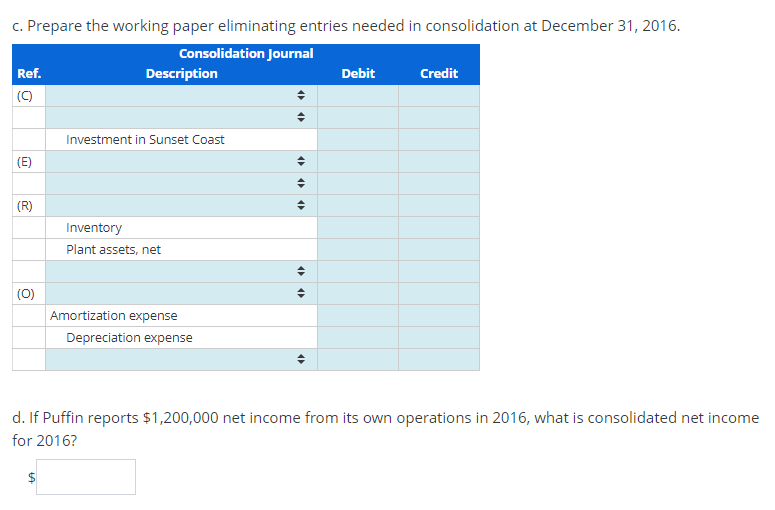Screen dimensions: 775x510
Task: Expand the description dropdown in row (O)
Action: 181,294
